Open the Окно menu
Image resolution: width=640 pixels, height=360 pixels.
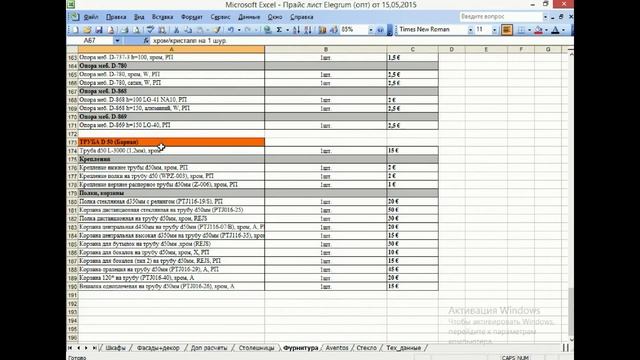tap(275, 17)
